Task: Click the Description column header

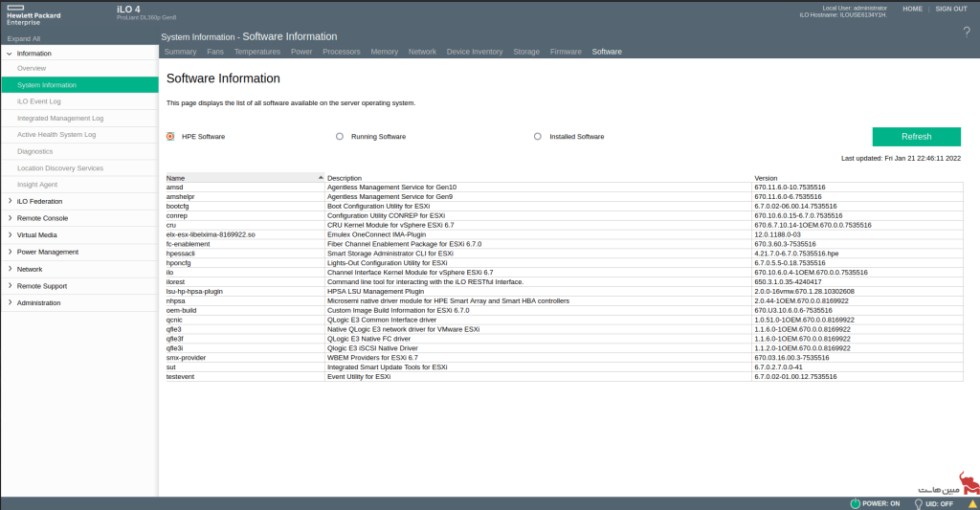Action: point(345,178)
